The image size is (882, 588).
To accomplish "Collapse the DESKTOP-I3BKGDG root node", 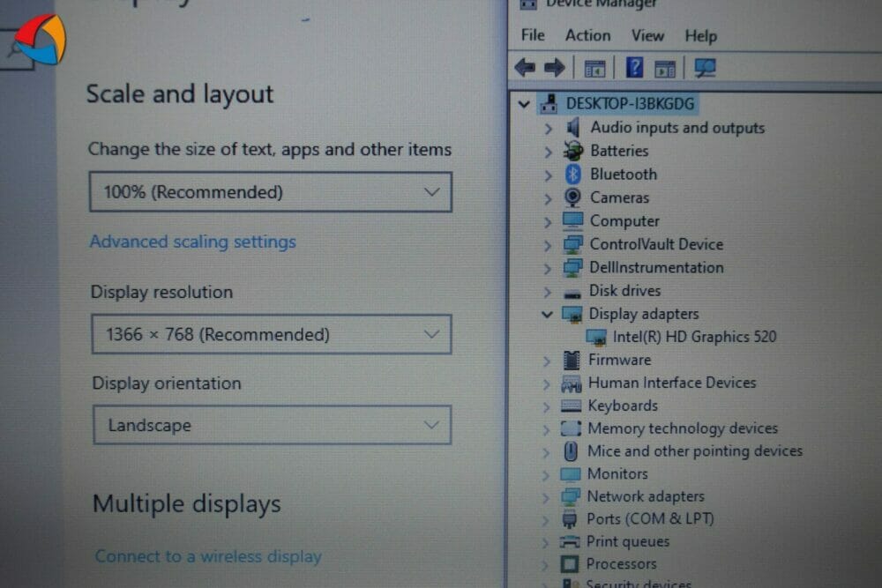I will click(524, 104).
